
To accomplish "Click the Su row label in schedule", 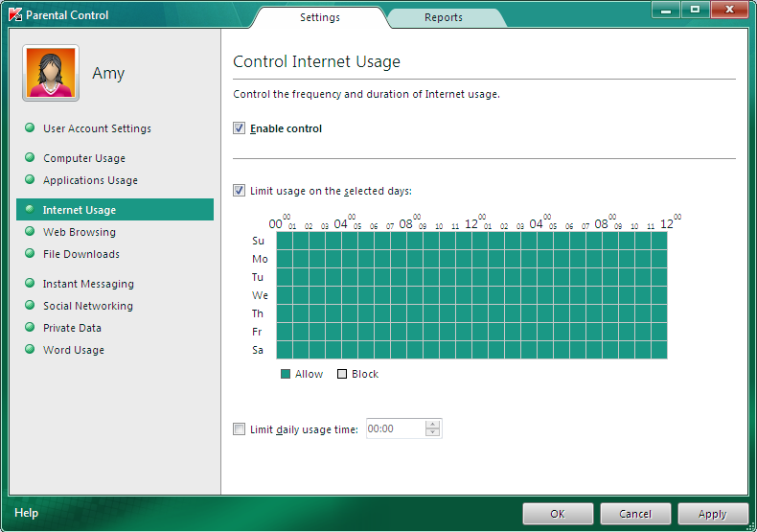I will click(x=258, y=241).
